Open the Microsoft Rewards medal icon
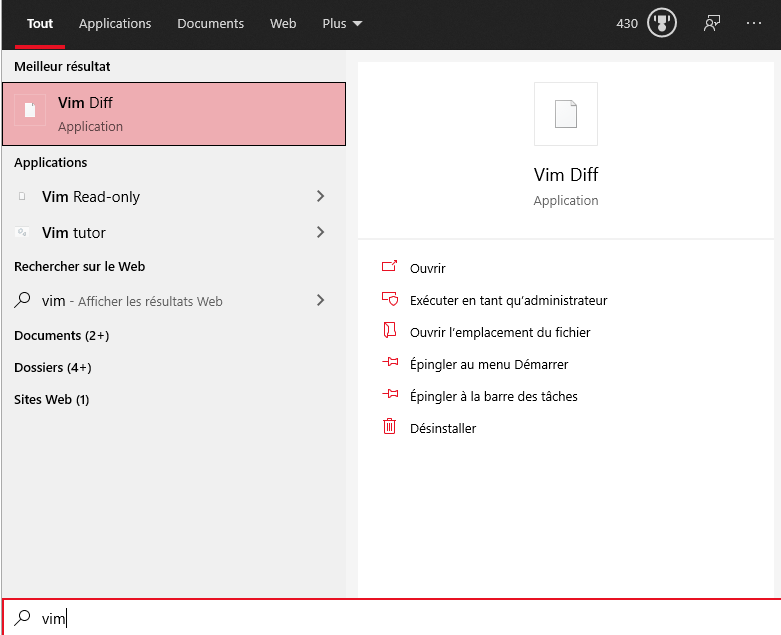 pos(661,23)
